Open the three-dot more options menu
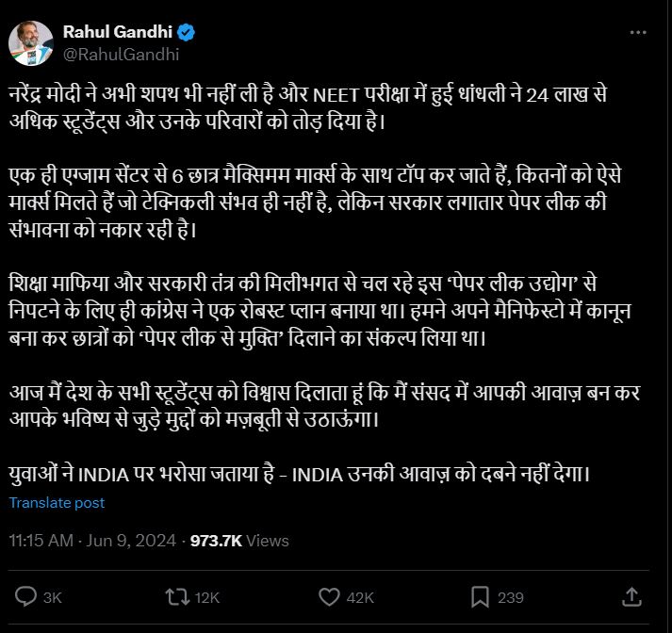 click(x=640, y=31)
